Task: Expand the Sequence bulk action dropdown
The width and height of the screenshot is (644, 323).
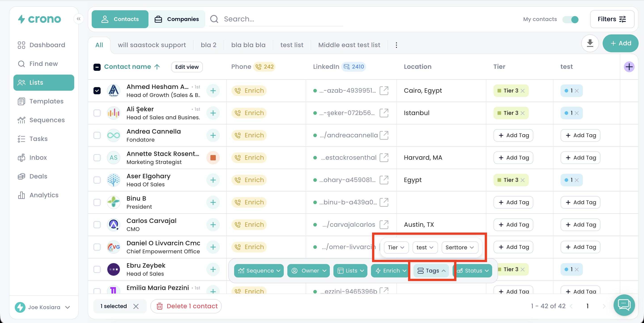Action: tap(259, 271)
